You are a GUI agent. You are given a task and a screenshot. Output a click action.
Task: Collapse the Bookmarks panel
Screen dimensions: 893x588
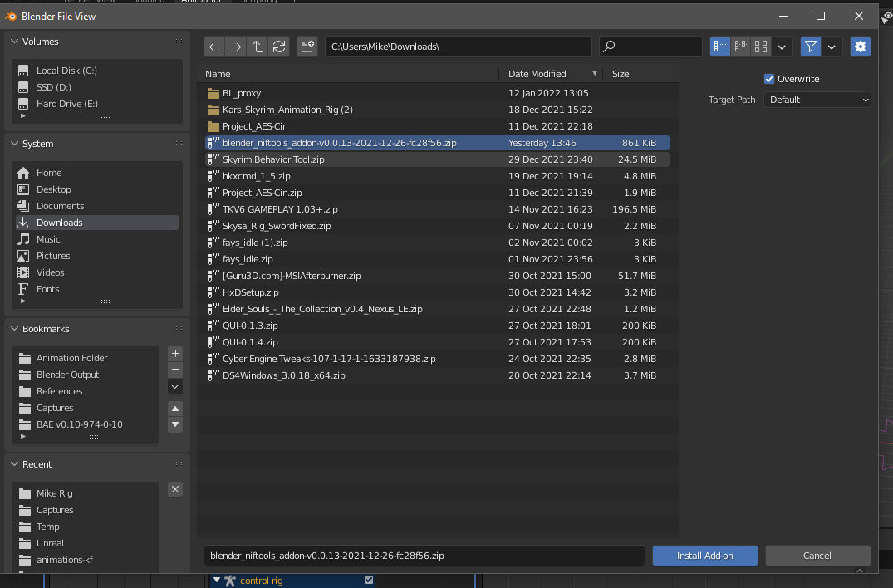(15, 329)
